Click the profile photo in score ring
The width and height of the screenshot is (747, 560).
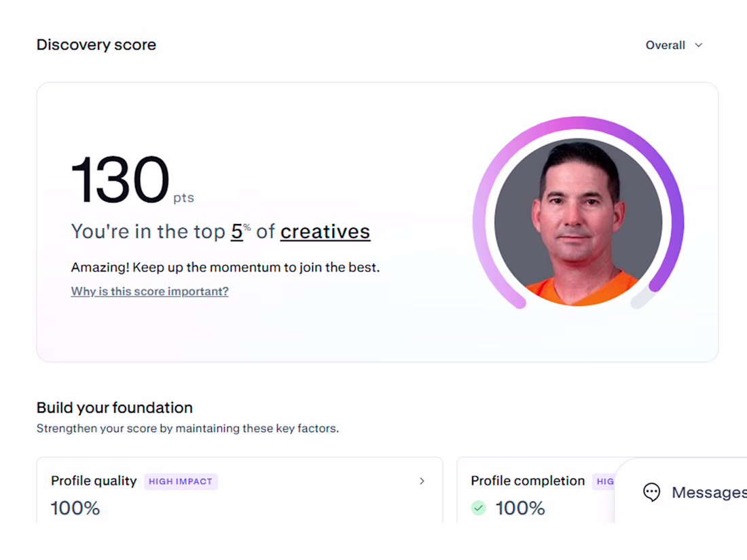tap(579, 222)
